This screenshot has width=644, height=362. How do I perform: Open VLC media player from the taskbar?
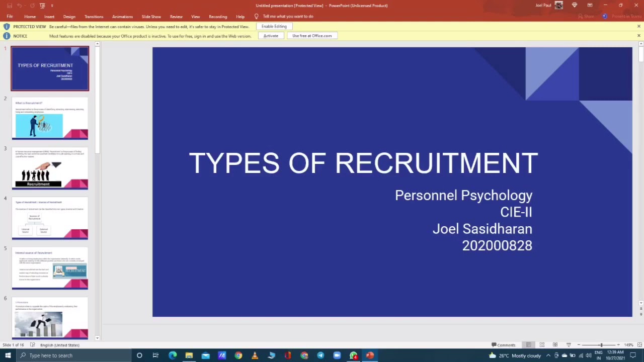pyautogui.click(x=255, y=355)
